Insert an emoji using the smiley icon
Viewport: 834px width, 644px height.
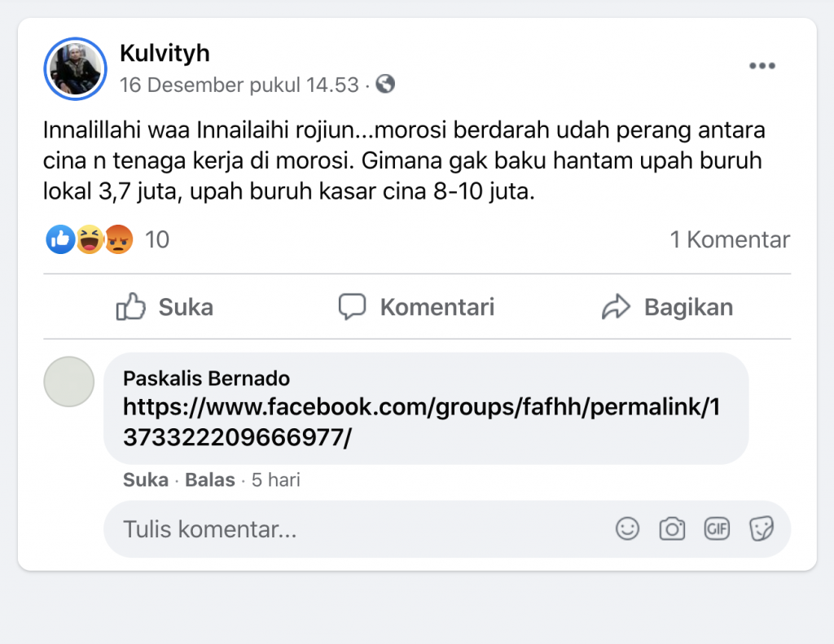[x=627, y=528]
